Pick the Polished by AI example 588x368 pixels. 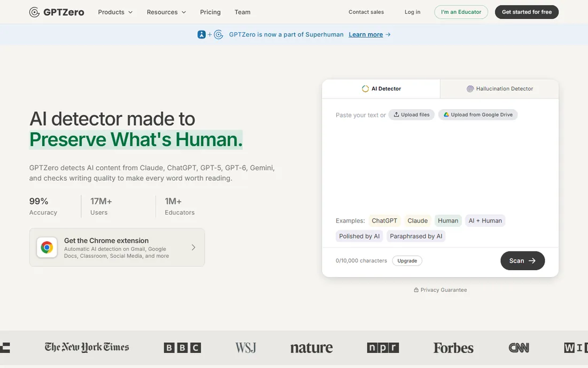point(359,236)
